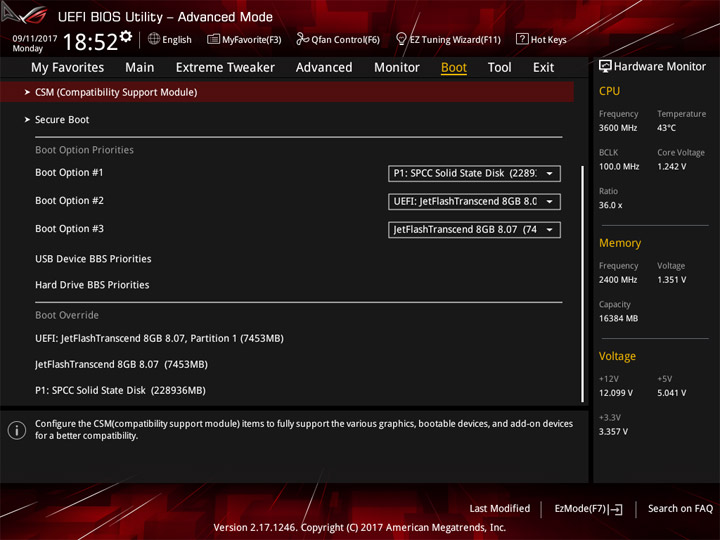
Task: Click the EzMode exit arrow icon
Action: coord(617,509)
